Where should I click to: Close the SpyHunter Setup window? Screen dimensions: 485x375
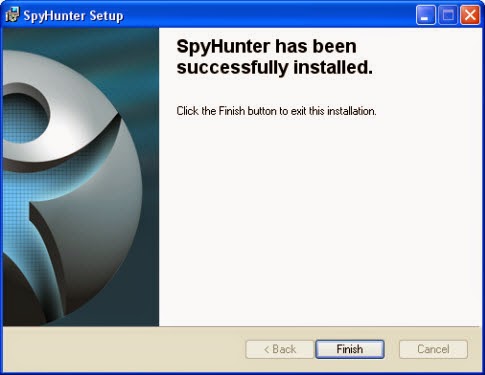(x=470, y=15)
